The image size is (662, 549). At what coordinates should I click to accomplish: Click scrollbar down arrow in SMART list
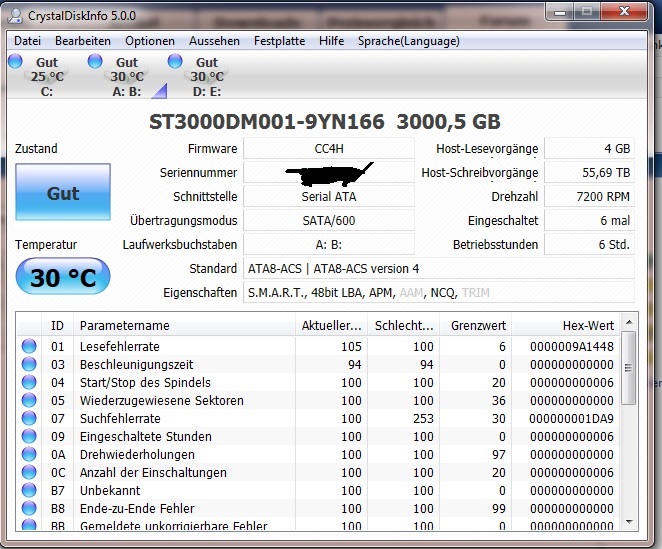pyautogui.click(x=629, y=522)
